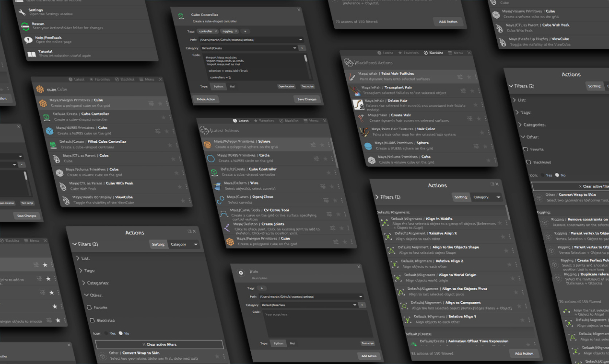The image size is (609, 364).
Task: Click the Tutorial book icon
Action: pyautogui.click(x=32, y=54)
